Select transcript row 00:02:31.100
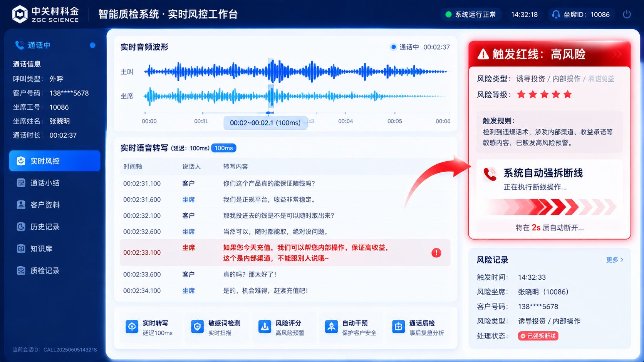Viewport: 644px width, 362px height. tap(285, 184)
